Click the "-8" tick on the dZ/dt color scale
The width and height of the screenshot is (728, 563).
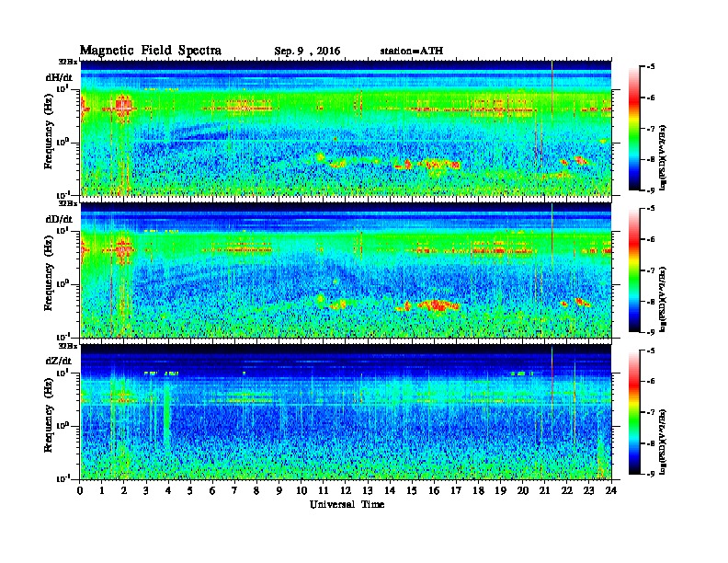[x=651, y=443]
